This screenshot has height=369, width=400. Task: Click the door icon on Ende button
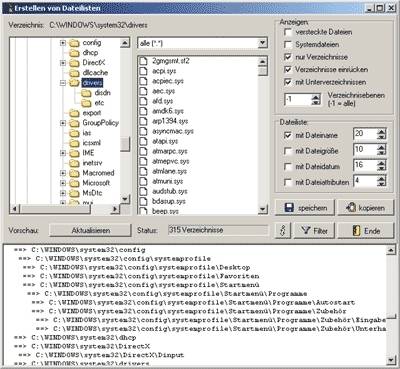pos(356,231)
